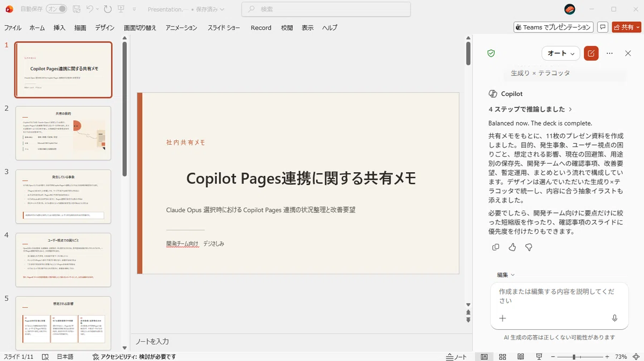Switch to the 描画 tab
This screenshot has width=644, height=361.
(80, 27)
